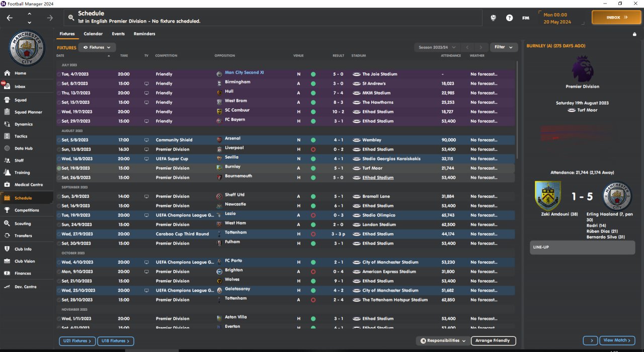Image resolution: width=644 pixels, height=352 pixels.
Task: Click the help question mark icon
Action: point(510,18)
